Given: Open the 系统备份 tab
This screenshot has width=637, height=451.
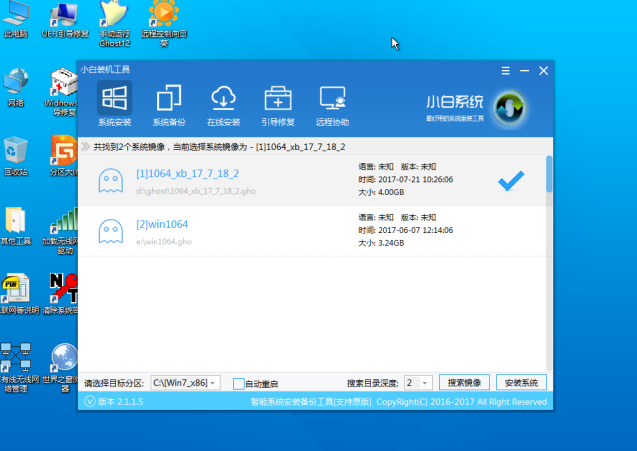Looking at the screenshot, I should pyautogui.click(x=169, y=104).
